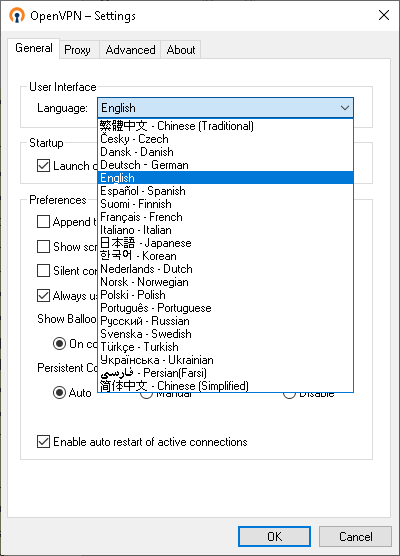Choose Chinese (Traditional) from language list
This screenshot has width=400, height=556.
(x=226, y=126)
